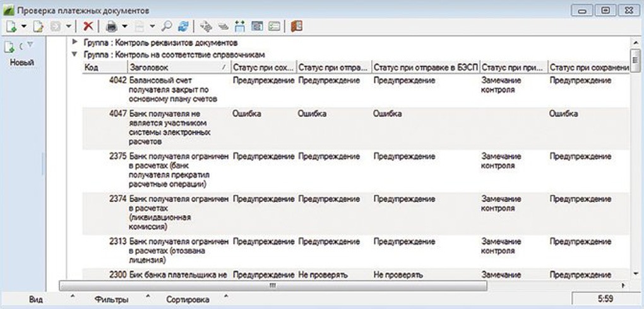Screen dimensions: 644x309
Task: Click the red X delete icon in toolbar
Action: 88,26
